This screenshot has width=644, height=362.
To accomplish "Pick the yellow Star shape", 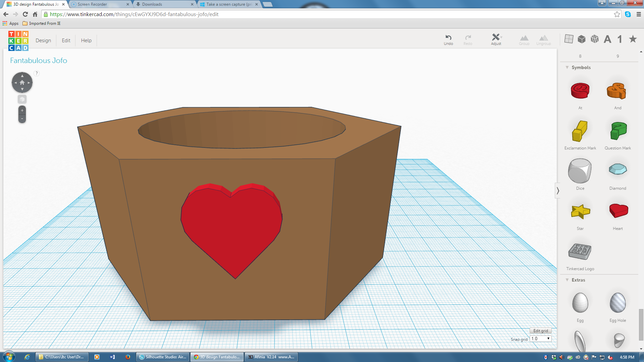I will 580,211.
